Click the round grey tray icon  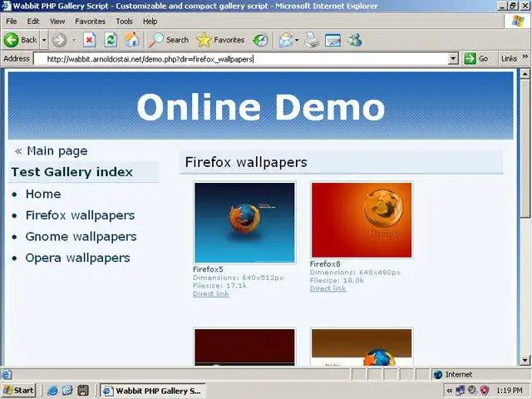(472, 390)
